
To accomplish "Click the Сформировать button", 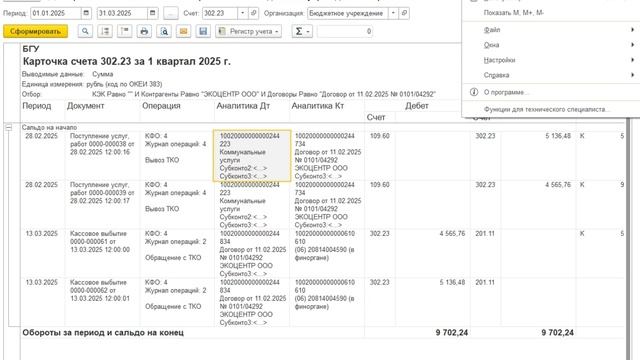I will point(36,31).
